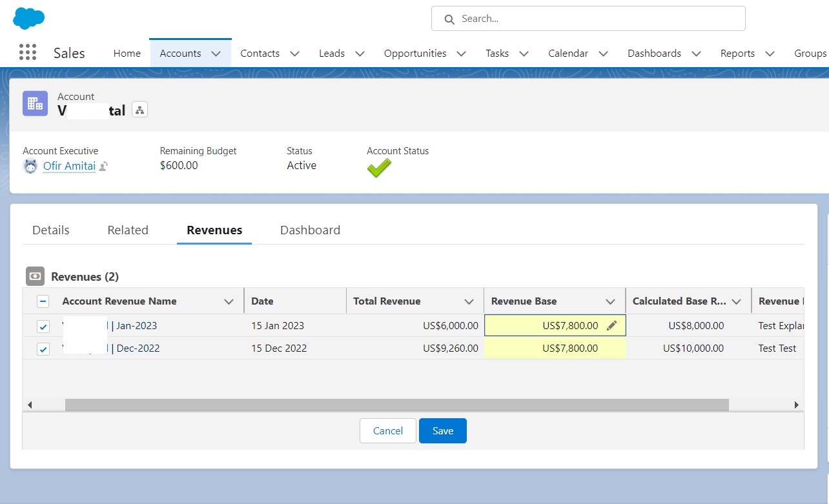Click the green Account Status checkmark
The width and height of the screenshot is (829, 504).
379,168
